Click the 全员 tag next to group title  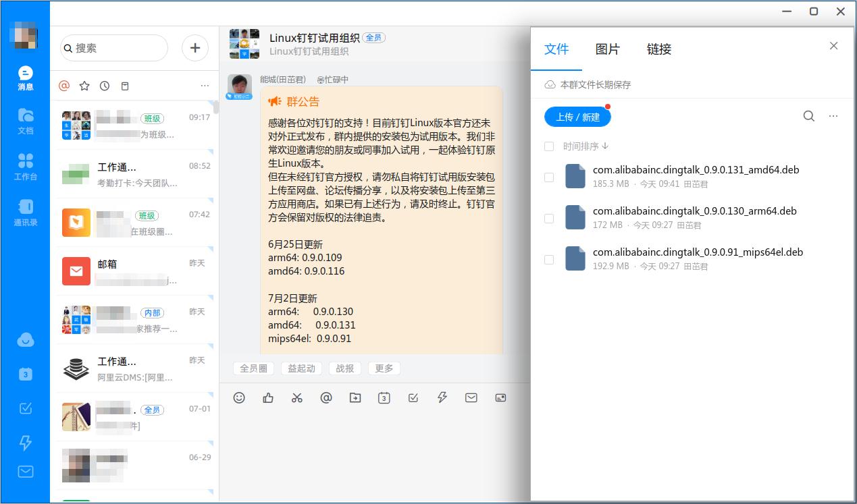(x=373, y=38)
